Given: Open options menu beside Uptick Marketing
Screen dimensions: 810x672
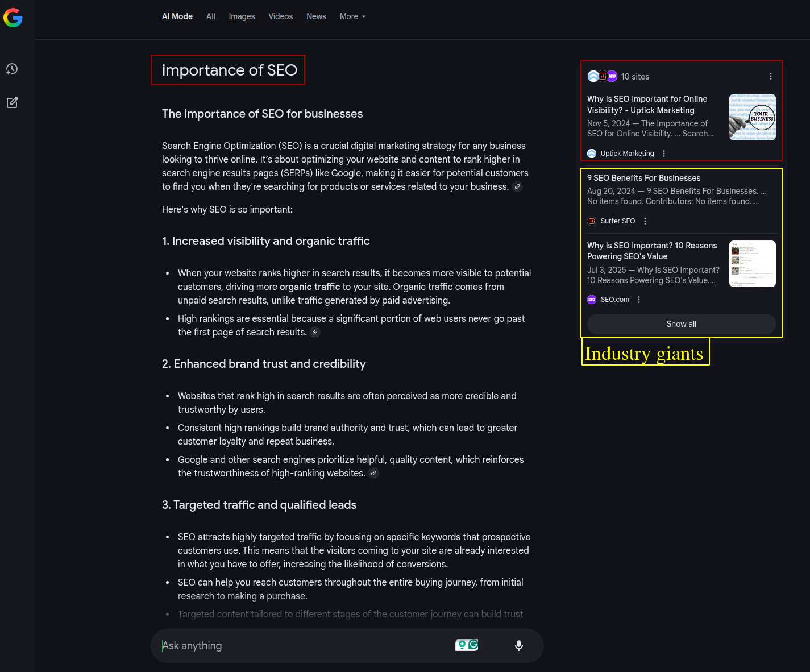Looking at the screenshot, I should pos(663,154).
